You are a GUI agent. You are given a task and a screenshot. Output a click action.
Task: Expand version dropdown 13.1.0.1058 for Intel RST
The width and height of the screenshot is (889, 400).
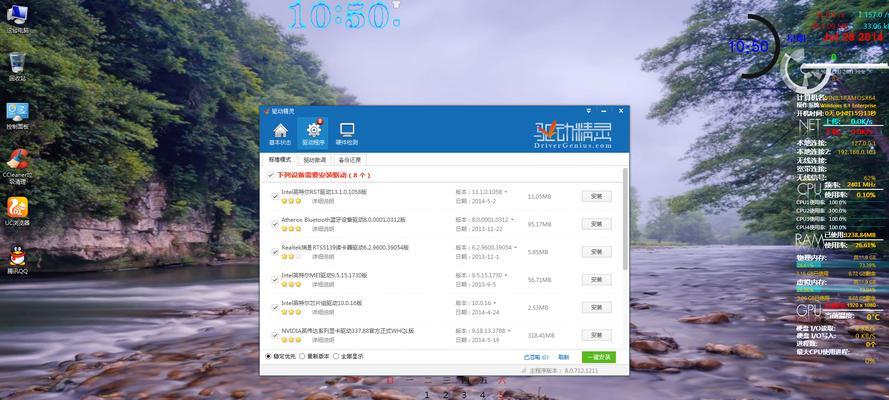[506, 192]
